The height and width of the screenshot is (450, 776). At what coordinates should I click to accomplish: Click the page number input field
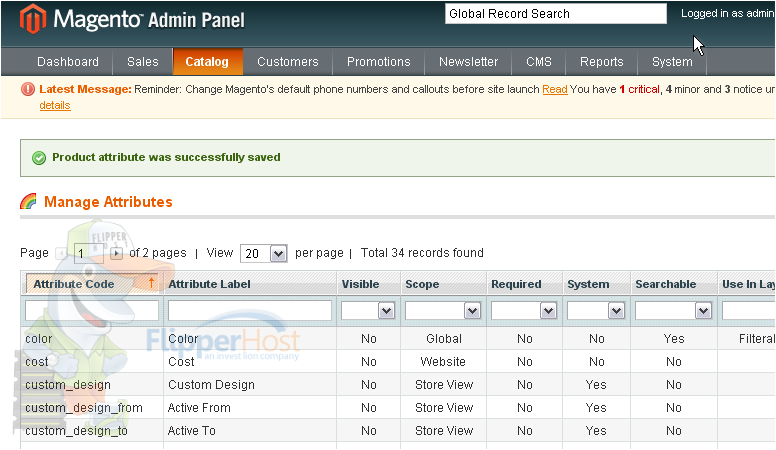click(88, 254)
